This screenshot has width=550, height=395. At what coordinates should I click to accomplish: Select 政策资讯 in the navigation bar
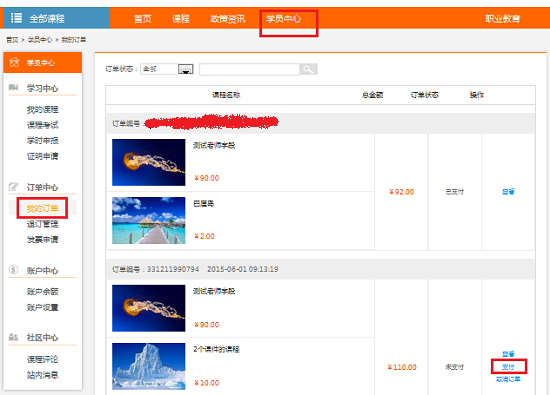coord(228,18)
